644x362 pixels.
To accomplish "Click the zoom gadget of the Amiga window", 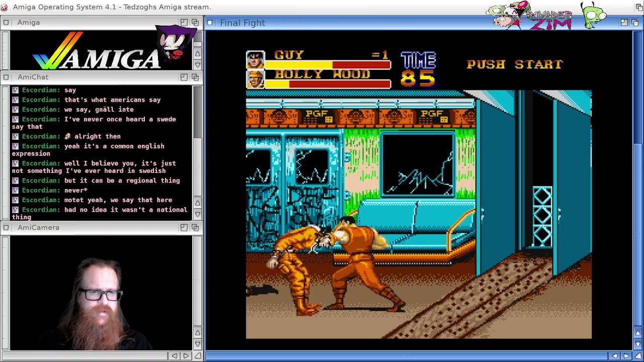I will 184,23.
